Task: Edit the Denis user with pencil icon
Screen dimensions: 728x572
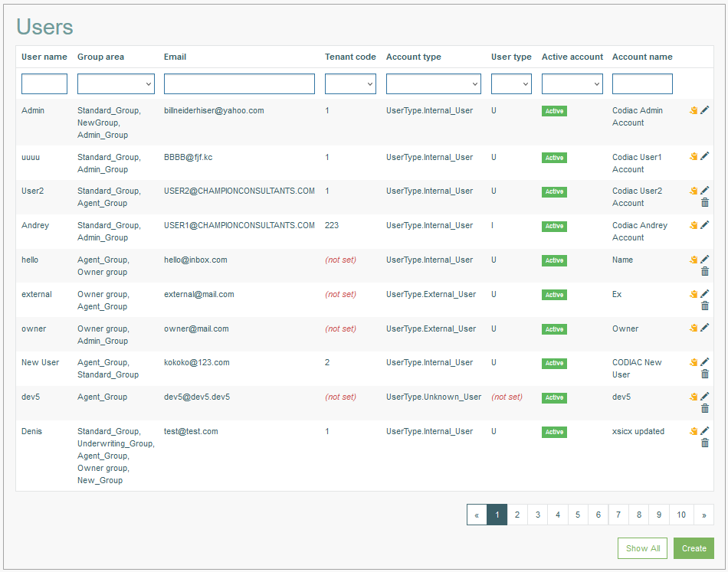Action: [705, 430]
